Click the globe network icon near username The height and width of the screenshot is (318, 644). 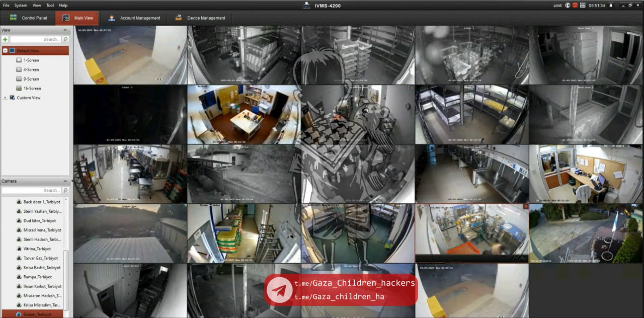568,5
